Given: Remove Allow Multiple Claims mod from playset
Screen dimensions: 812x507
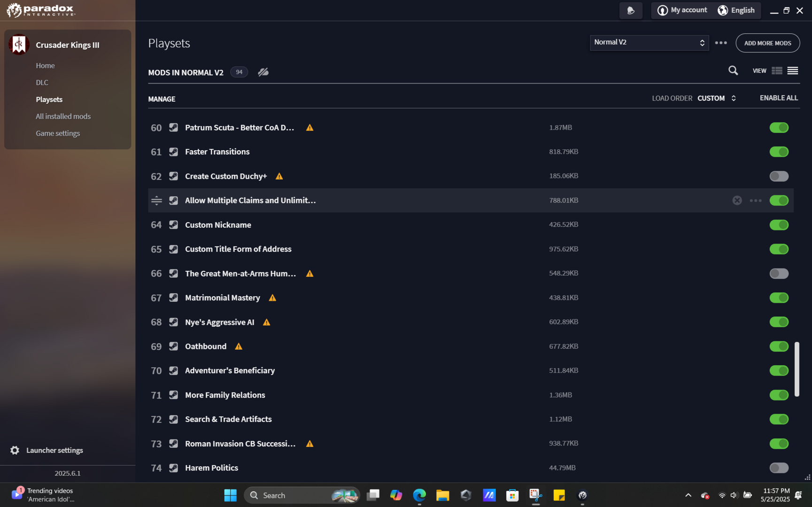Looking at the screenshot, I should coord(737,200).
